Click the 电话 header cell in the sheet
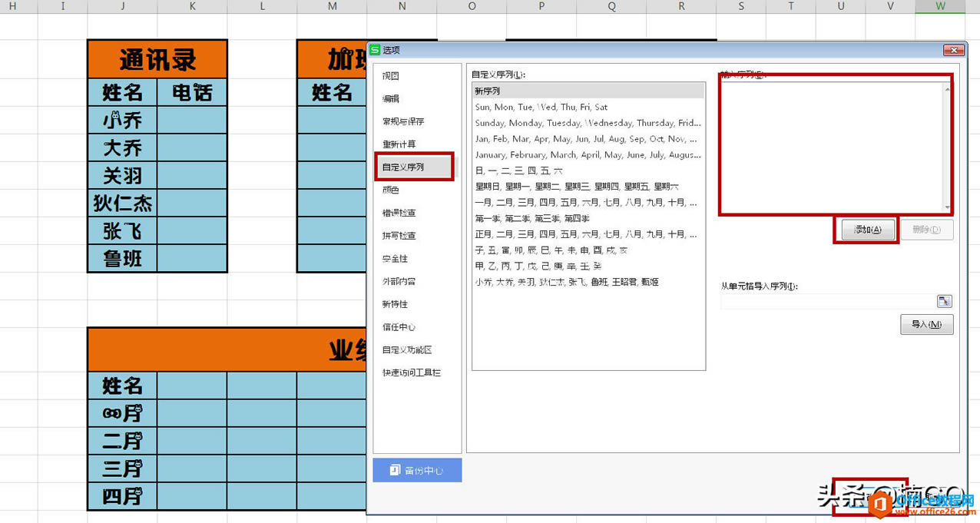 [x=192, y=92]
